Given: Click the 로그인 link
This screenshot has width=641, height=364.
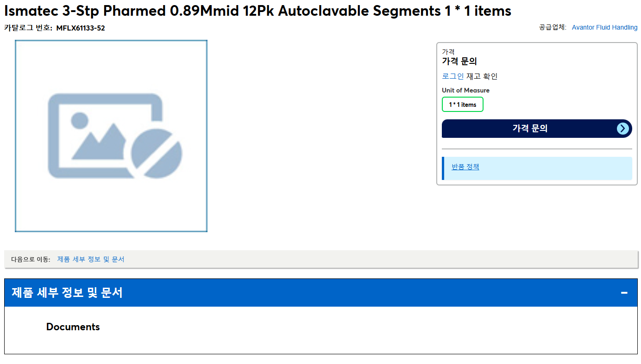Looking at the screenshot, I should (453, 76).
